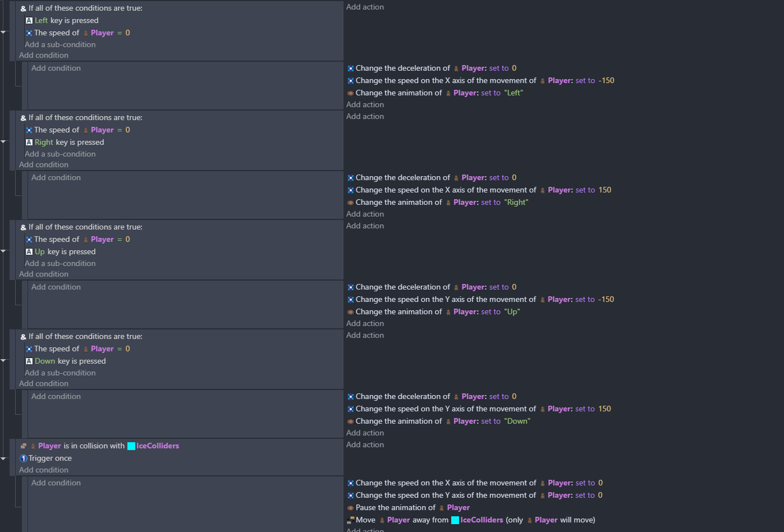Add a sub-condition under Left key condition
This screenshot has width=784, height=532.
(60, 45)
